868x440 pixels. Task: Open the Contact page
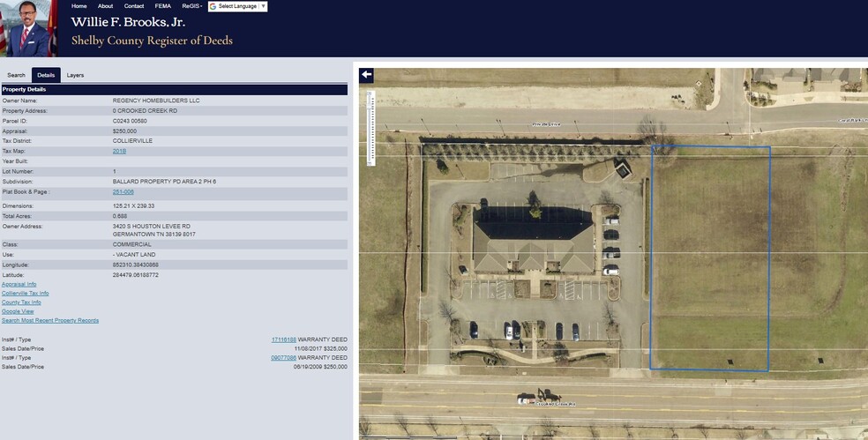pos(134,6)
